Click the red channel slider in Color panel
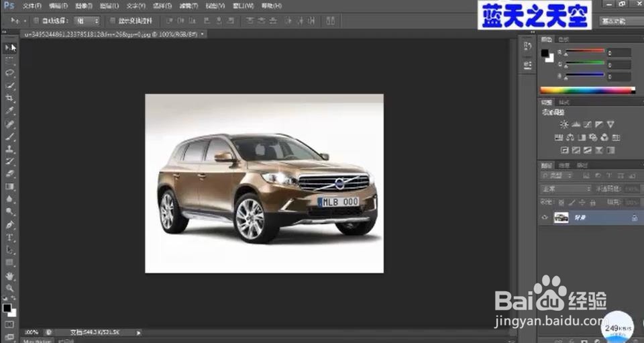The height and width of the screenshot is (343, 644). [x=584, y=51]
